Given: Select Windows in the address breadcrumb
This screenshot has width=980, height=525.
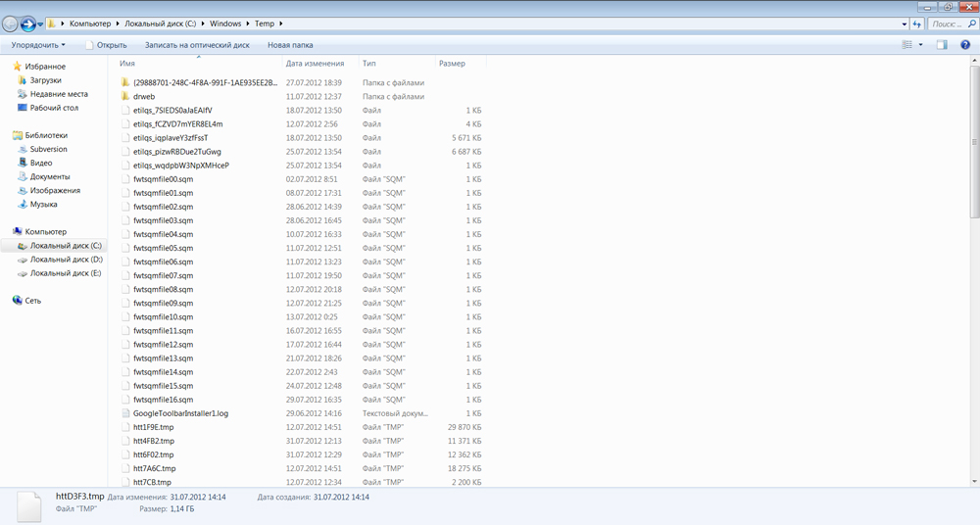Looking at the screenshot, I should (225, 24).
